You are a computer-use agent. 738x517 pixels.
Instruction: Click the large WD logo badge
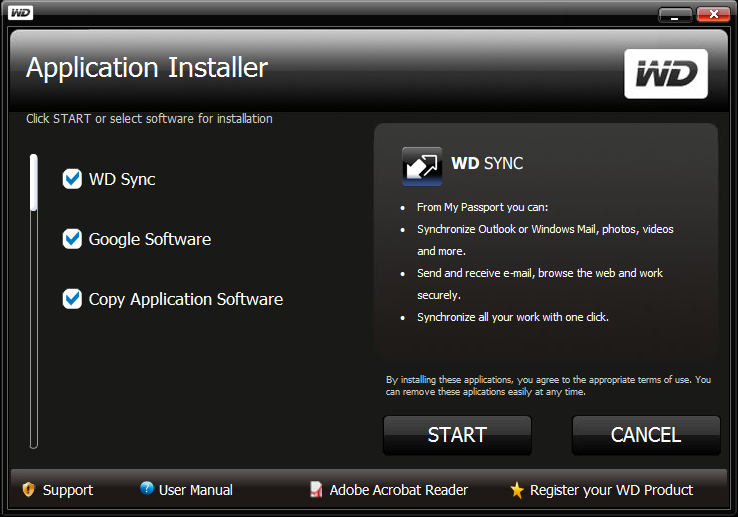(665, 74)
